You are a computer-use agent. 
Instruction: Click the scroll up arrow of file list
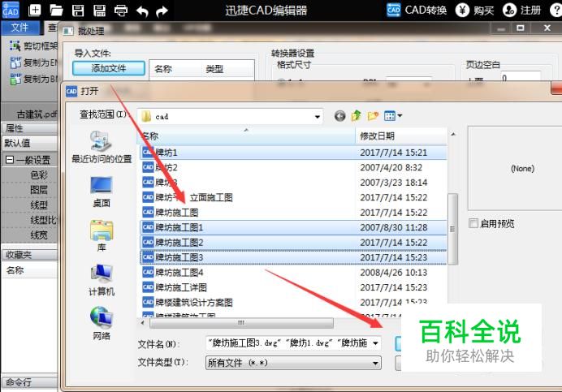453,135
